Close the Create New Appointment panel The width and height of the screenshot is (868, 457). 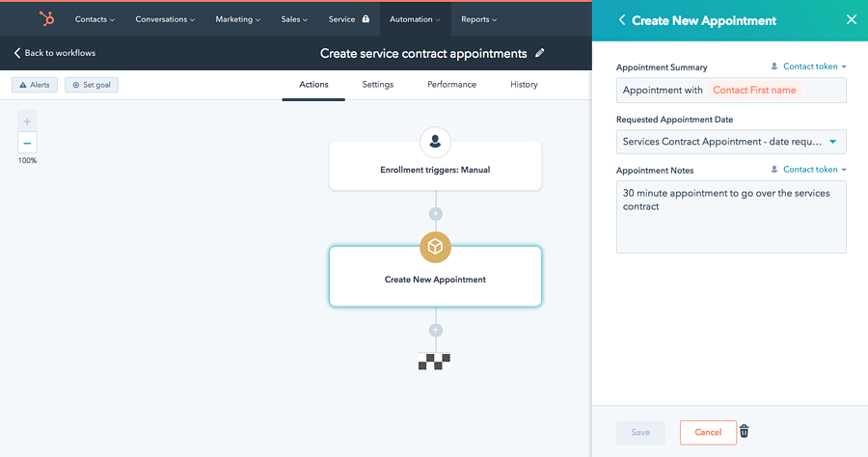tap(851, 19)
